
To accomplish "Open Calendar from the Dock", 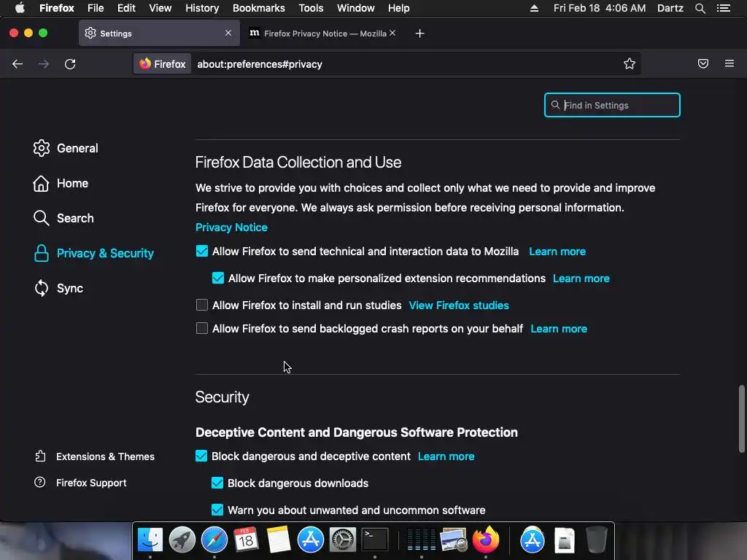I will (247, 540).
